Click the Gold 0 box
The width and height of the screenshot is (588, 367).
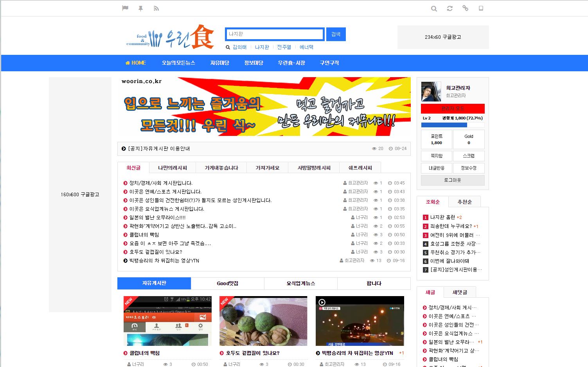coord(469,139)
